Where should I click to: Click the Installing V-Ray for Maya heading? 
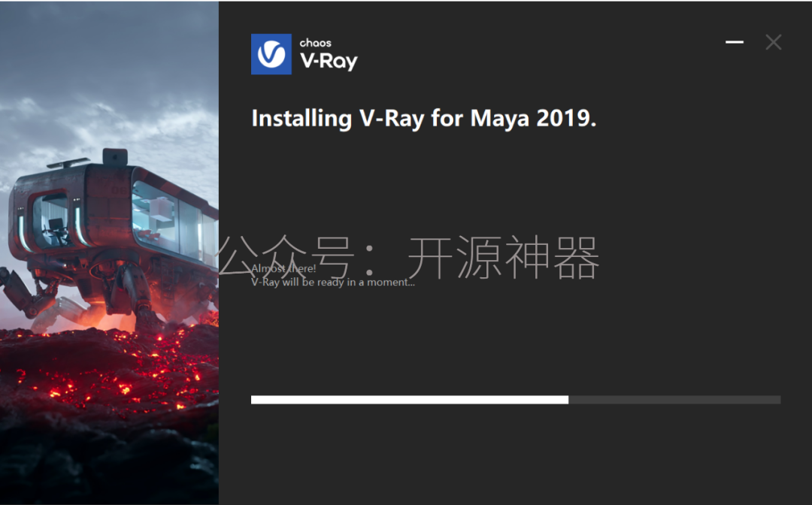tap(423, 119)
